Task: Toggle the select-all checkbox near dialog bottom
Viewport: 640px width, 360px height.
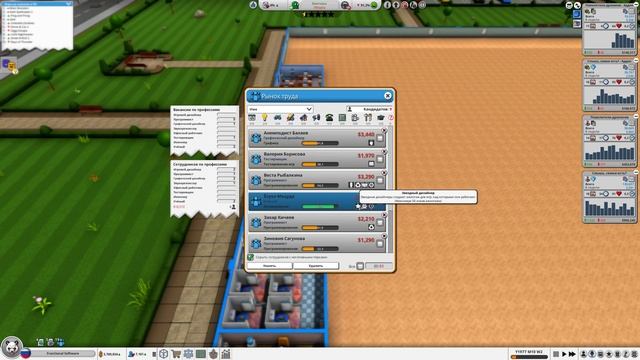Action: (360, 266)
